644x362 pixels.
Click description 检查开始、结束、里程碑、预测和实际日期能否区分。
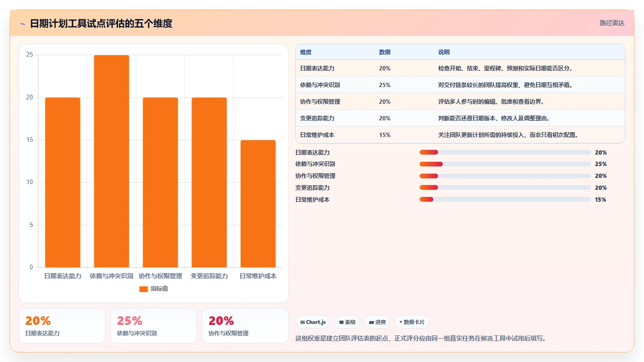point(506,68)
